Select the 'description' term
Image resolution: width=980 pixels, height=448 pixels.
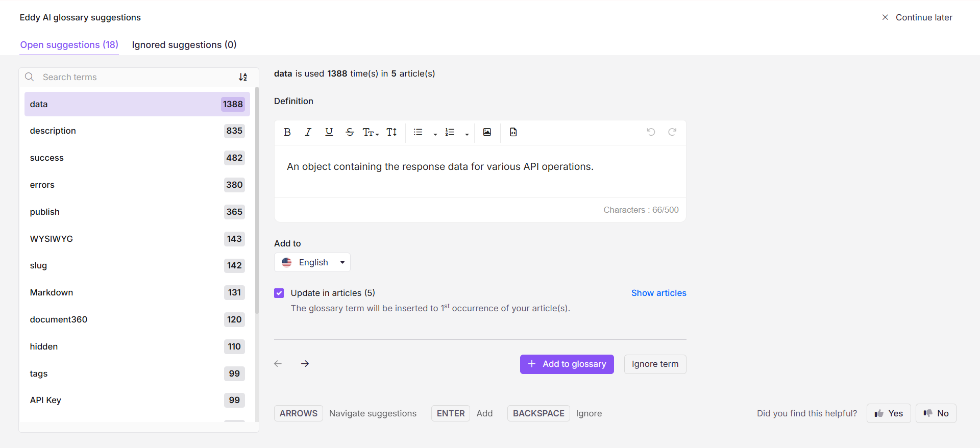click(x=137, y=131)
